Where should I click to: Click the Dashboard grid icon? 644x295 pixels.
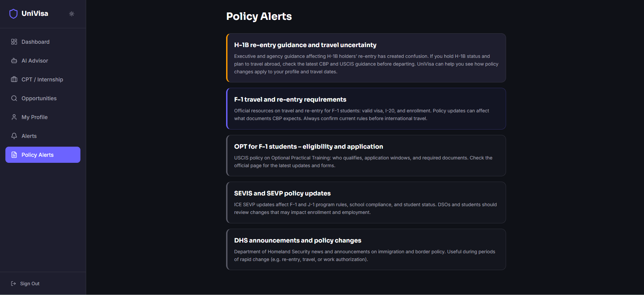click(x=14, y=42)
